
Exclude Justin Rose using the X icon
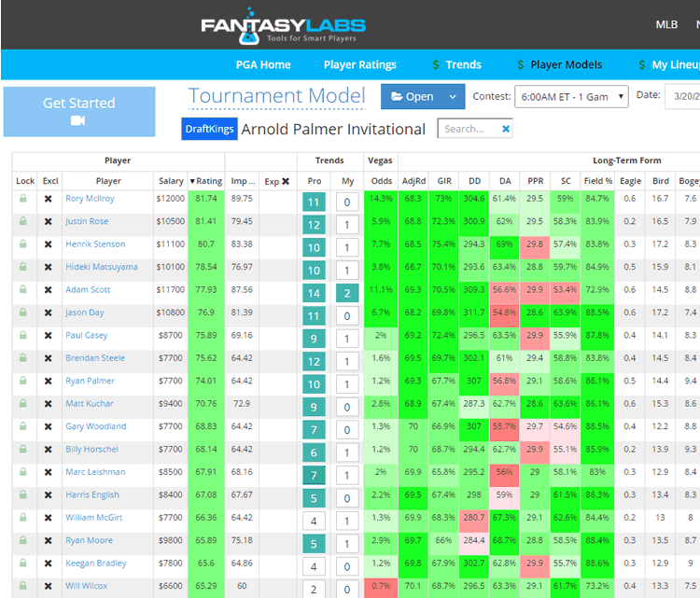tap(49, 222)
